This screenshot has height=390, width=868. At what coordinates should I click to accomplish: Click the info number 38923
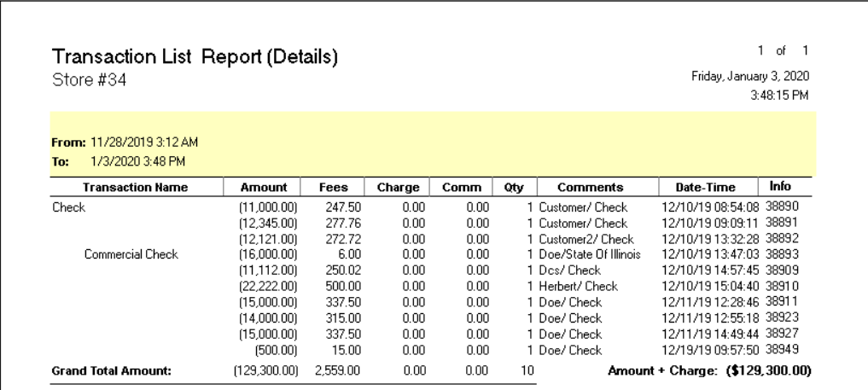pos(782,318)
